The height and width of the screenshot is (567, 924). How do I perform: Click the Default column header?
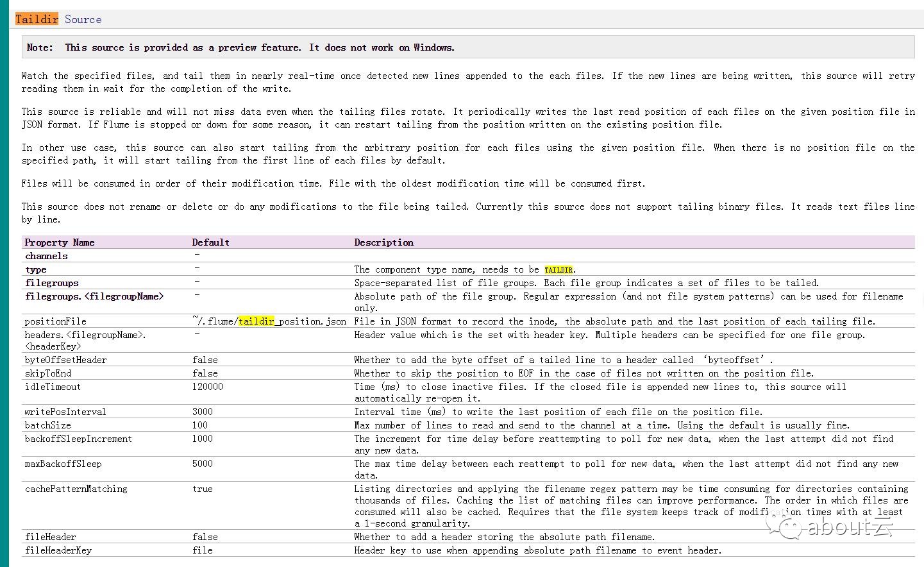[210, 242]
